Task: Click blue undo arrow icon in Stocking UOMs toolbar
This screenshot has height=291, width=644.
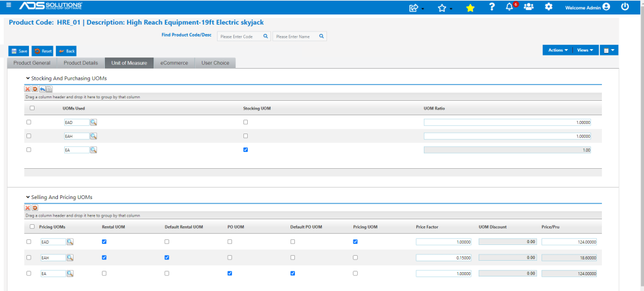Action: coord(42,89)
